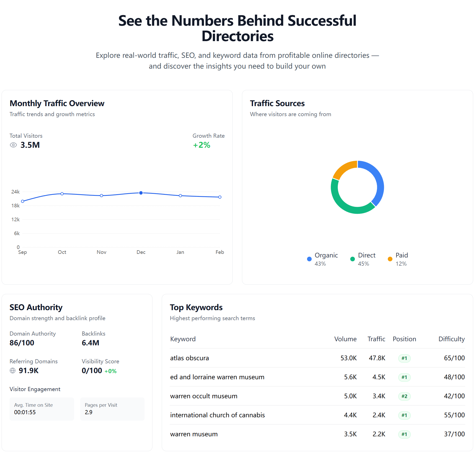Click the eye icon beside Total Visitors

13,145
